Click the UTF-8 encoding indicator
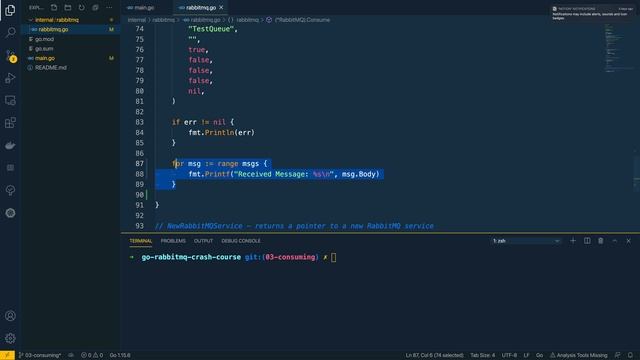This screenshot has height=360, width=640. tap(509, 355)
